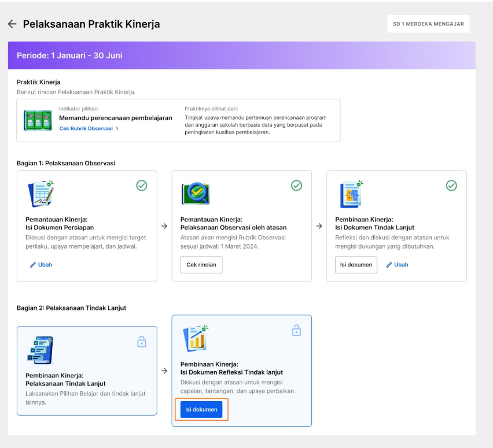
Task: Click lock icon on Pelaksanaan Tindak Lanjut card
Action: (142, 342)
